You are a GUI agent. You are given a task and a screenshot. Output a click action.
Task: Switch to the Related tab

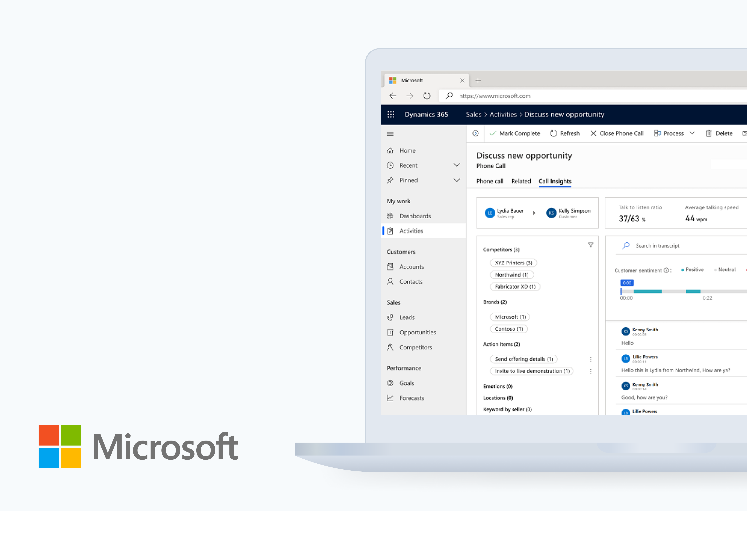(521, 181)
